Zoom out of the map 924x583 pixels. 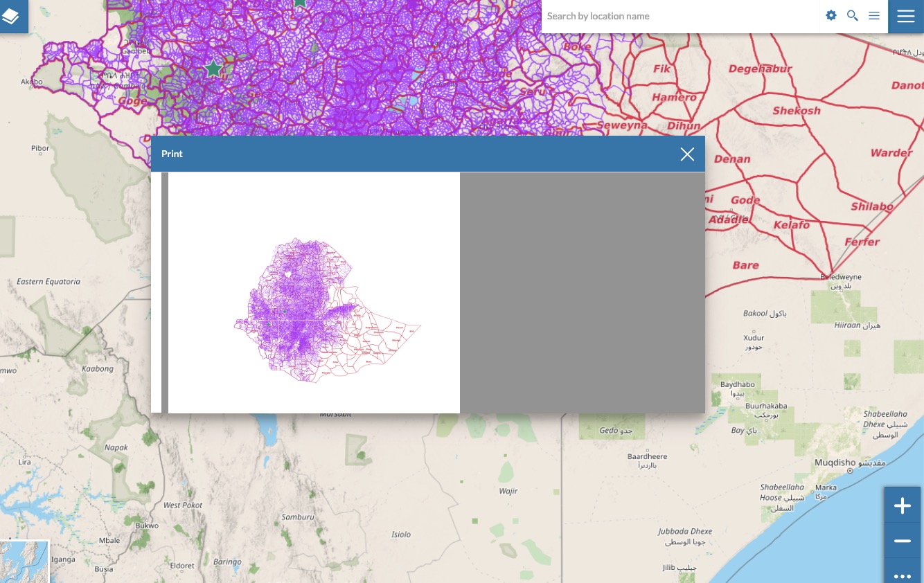[903, 541]
